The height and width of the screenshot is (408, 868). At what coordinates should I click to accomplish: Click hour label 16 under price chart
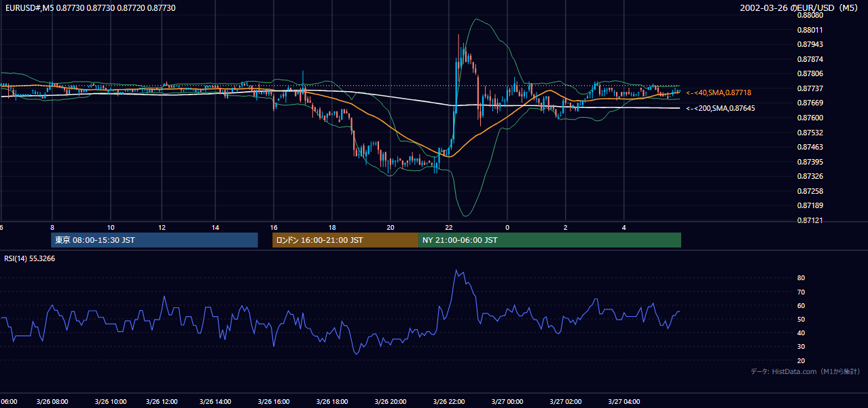274,227
